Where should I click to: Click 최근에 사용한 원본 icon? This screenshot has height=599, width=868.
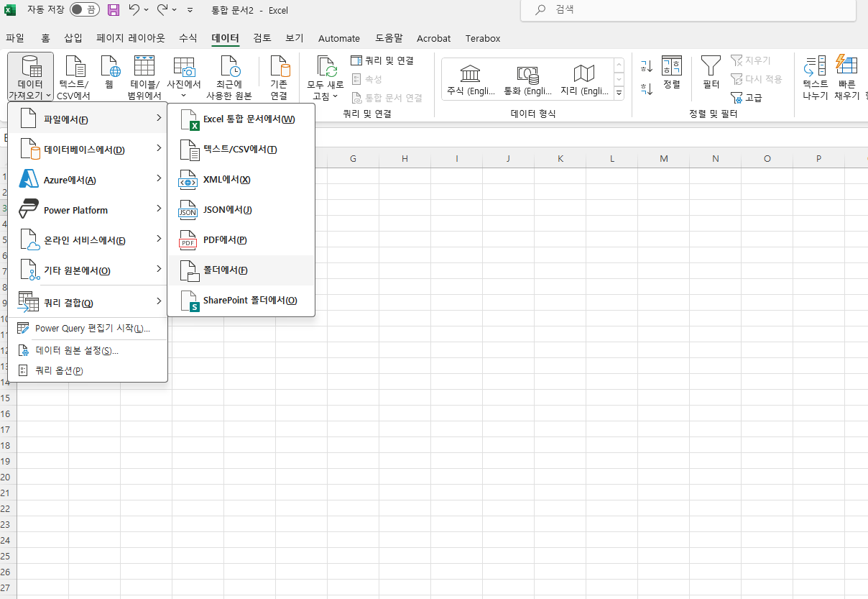tap(228, 77)
